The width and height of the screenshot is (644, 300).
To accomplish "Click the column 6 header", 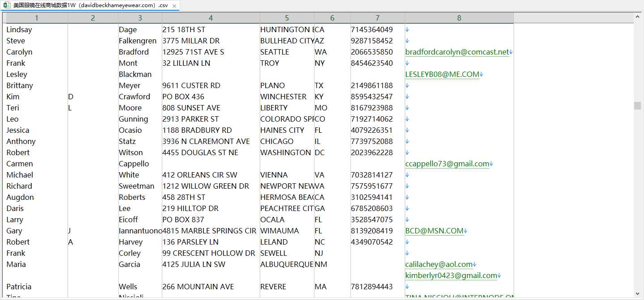I will pyautogui.click(x=332, y=18).
